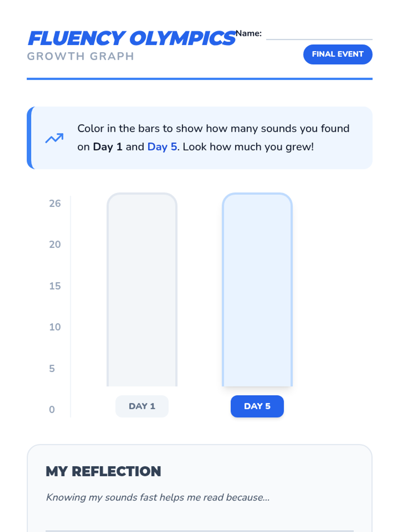Click the 0 axis label
This screenshot has width=399, height=532.
pos(52,409)
